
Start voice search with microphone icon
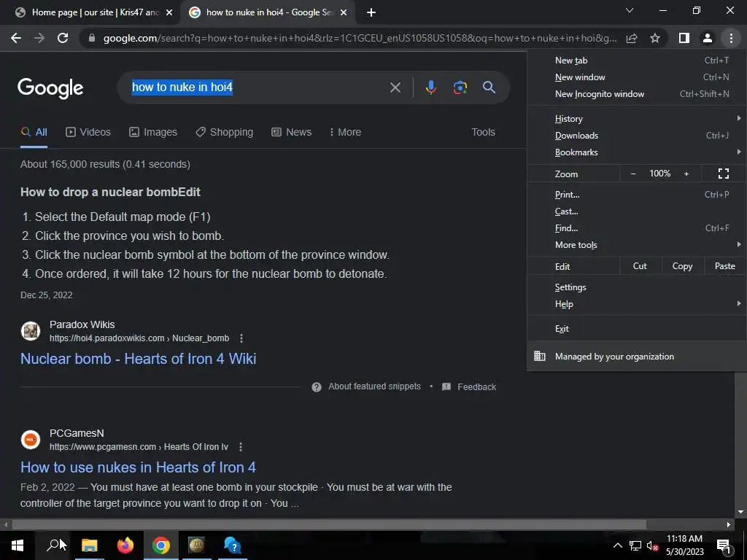point(430,87)
